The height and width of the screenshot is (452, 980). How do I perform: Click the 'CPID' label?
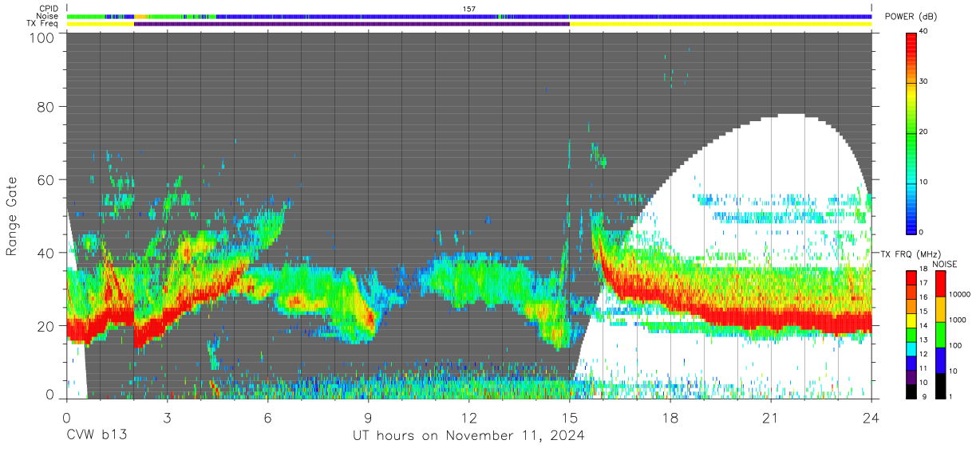tap(49, 8)
